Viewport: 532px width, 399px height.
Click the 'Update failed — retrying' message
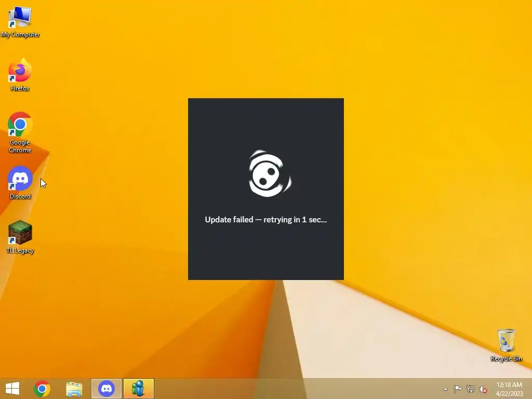point(266,220)
